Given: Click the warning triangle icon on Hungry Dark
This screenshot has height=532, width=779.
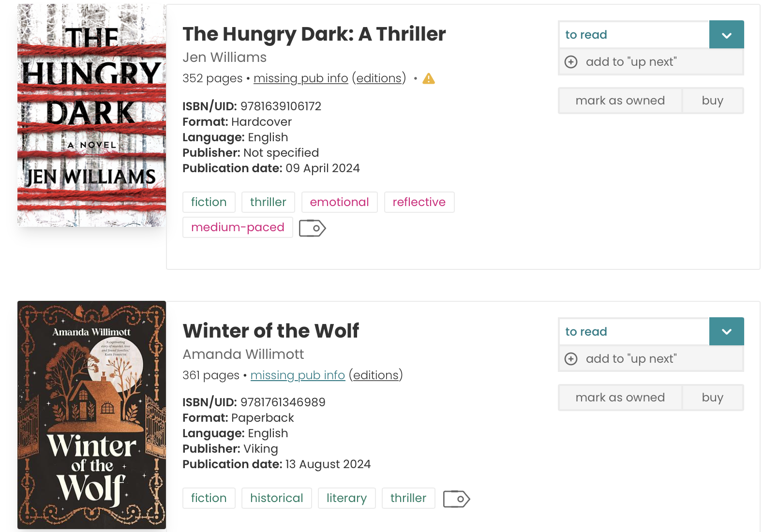Looking at the screenshot, I should tap(428, 79).
